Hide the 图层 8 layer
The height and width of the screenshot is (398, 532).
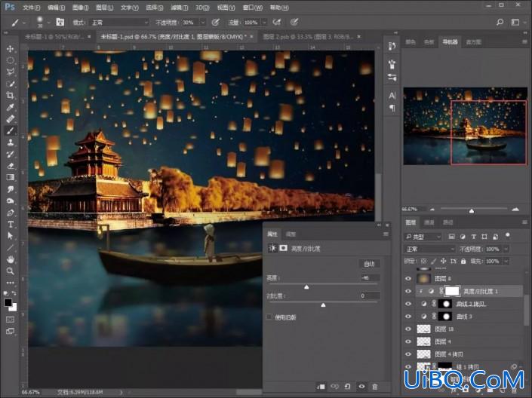coord(408,278)
